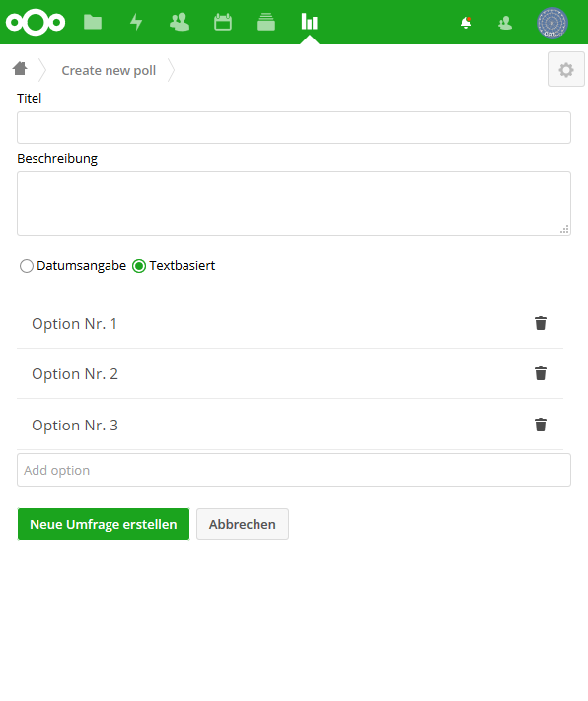Open the Files app folder icon

(x=93, y=22)
